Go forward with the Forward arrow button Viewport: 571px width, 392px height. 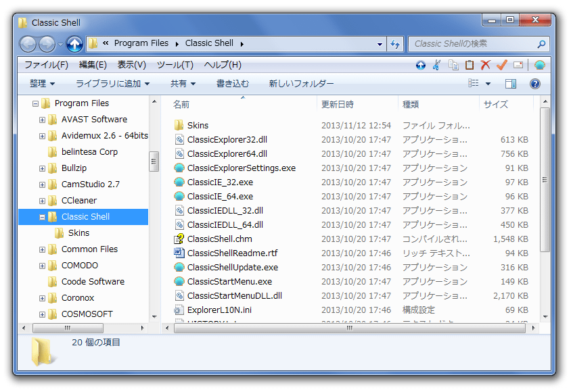click(x=47, y=44)
